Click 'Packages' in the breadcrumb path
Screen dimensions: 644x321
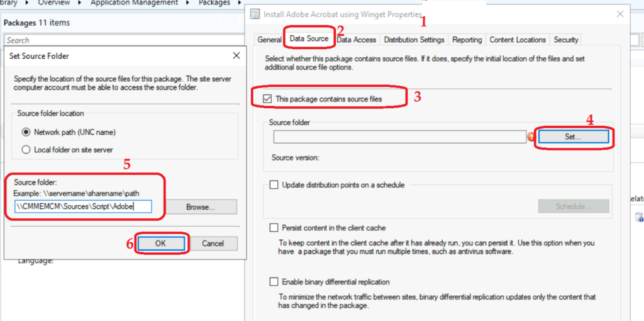point(214,3)
